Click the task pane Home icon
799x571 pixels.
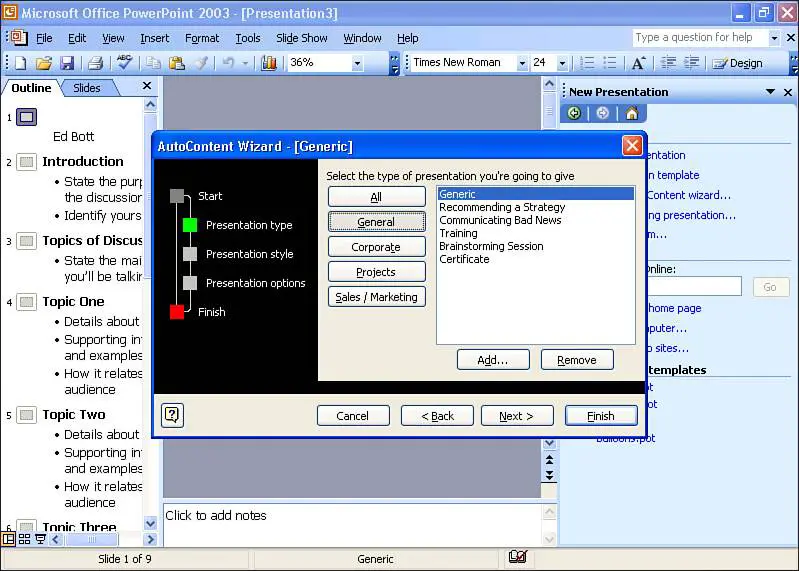click(632, 113)
